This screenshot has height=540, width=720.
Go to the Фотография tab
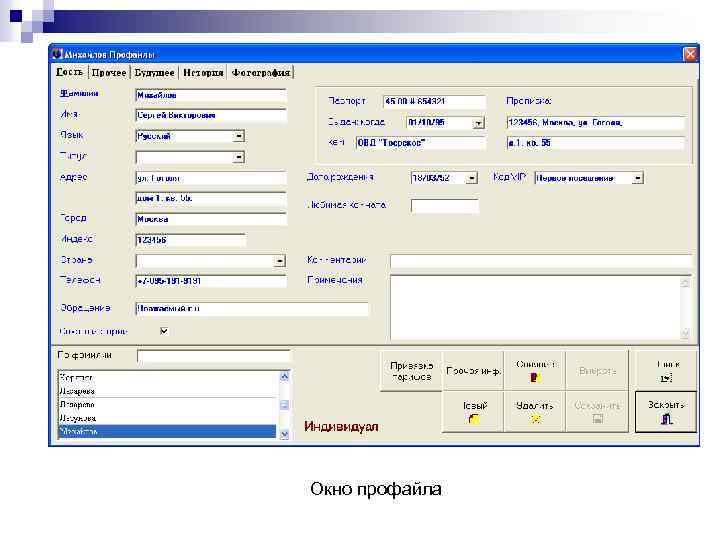(x=261, y=73)
